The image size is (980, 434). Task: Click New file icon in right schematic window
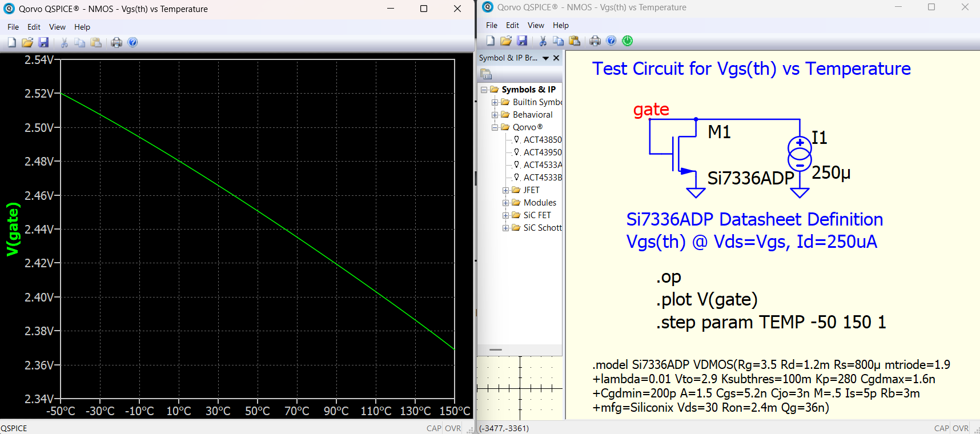click(x=491, y=41)
